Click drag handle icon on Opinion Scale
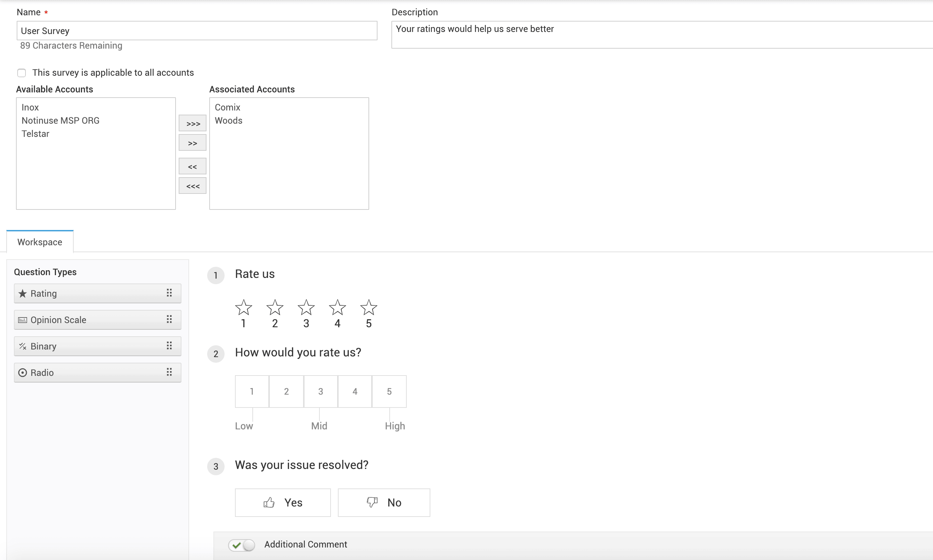Image resolution: width=933 pixels, height=560 pixels. tap(169, 320)
